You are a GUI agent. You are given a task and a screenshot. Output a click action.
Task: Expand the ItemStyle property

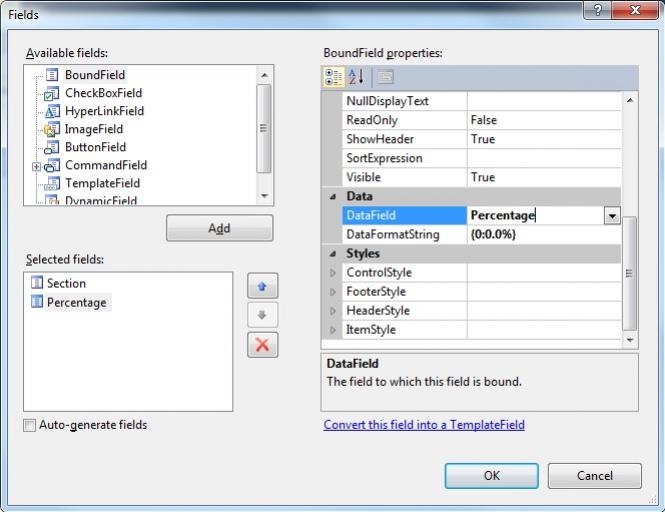(333, 330)
